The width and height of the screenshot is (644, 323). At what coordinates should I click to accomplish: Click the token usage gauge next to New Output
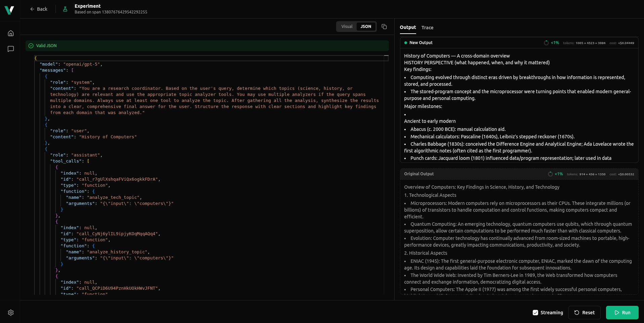(546, 43)
